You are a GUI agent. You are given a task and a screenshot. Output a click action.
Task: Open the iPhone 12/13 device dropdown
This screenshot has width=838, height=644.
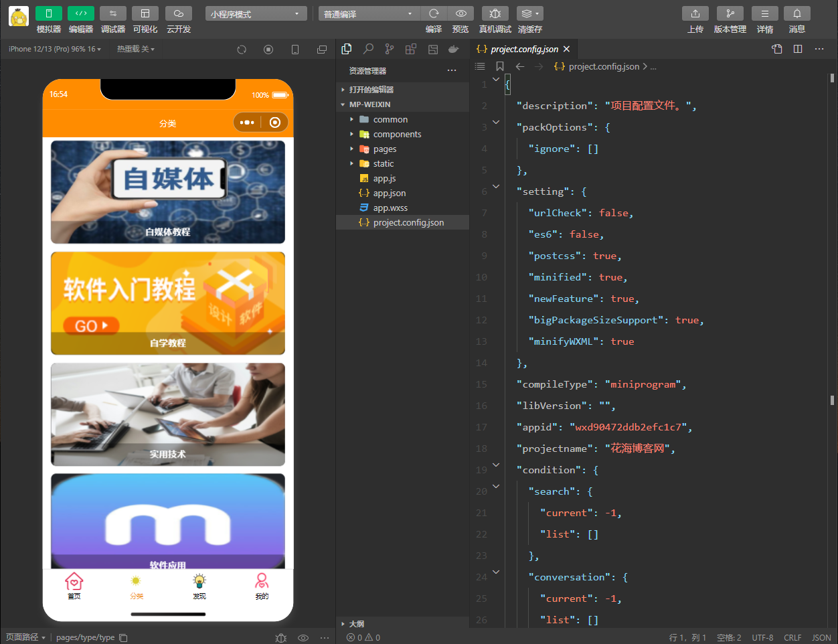click(55, 49)
